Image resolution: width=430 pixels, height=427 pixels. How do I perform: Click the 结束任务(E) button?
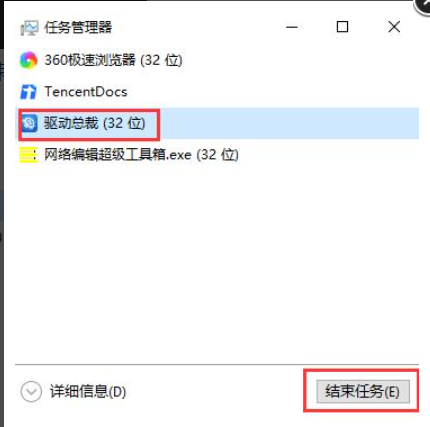[363, 391]
